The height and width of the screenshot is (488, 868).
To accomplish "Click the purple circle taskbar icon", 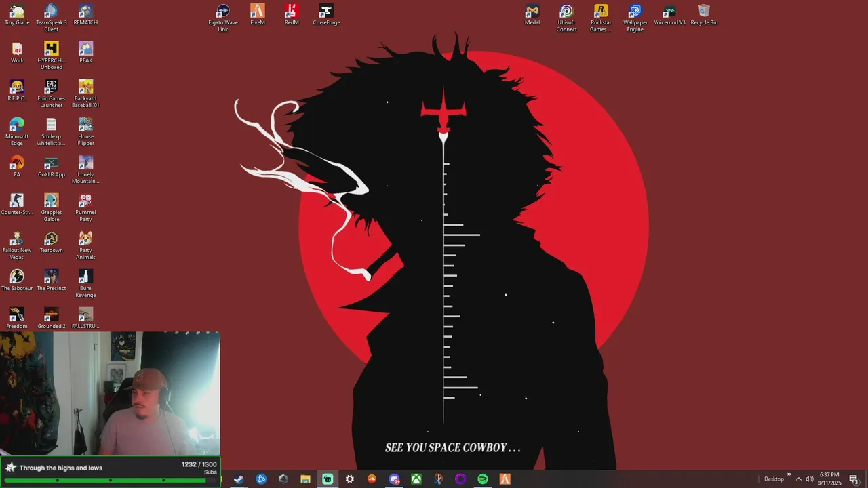I will (x=460, y=479).
